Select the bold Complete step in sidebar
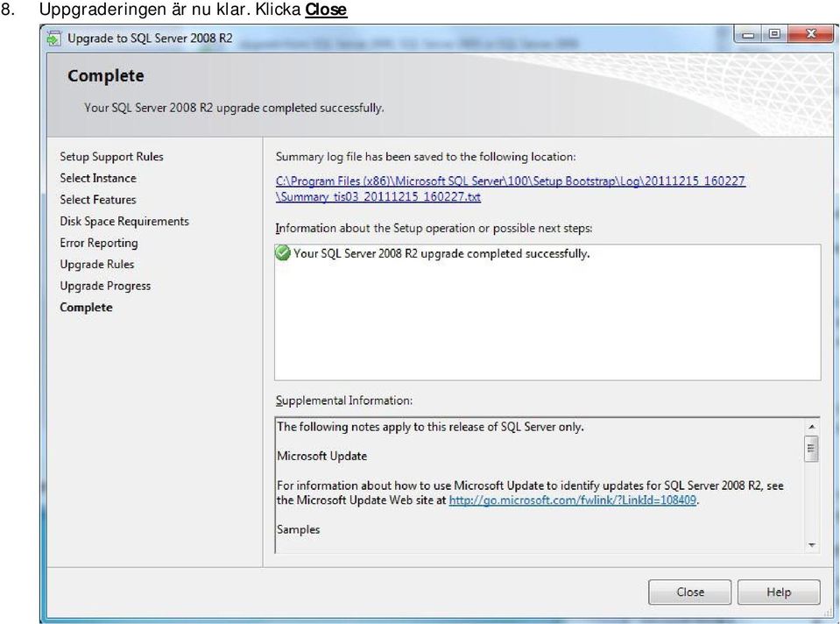The height and width of the screenshot is (624, 840). [x=86, y=308]
